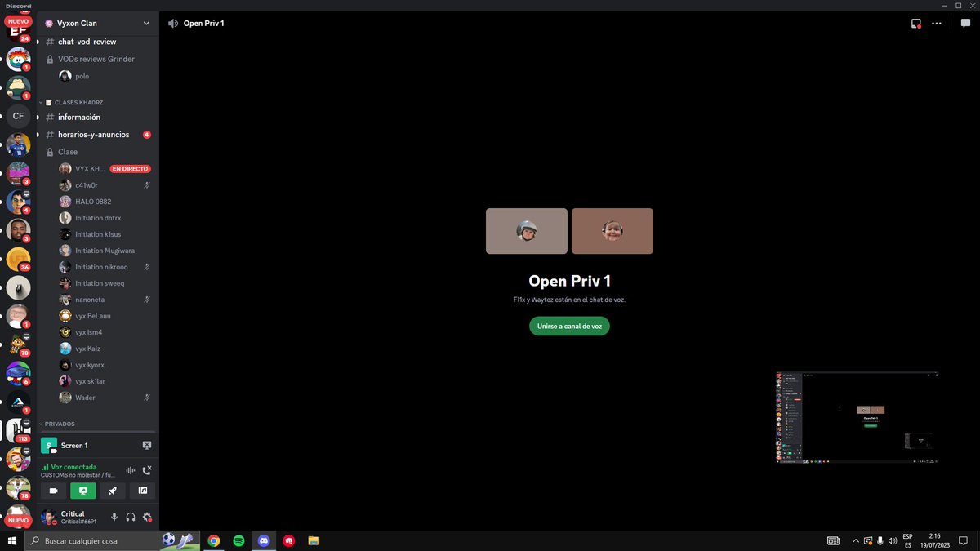Select the left participant tile Fl1x
980x551 pixels.
coord(527,231)
